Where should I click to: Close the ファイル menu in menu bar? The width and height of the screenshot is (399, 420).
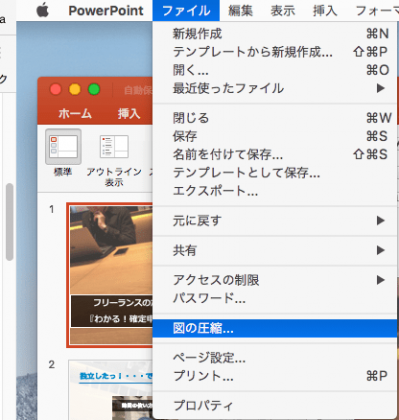[x=186, y=11]
